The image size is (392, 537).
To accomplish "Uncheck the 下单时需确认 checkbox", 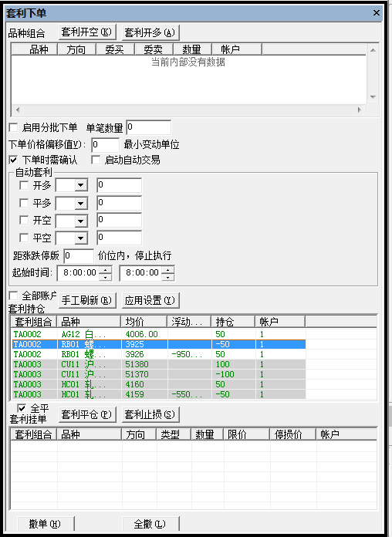I will [13, 160].
